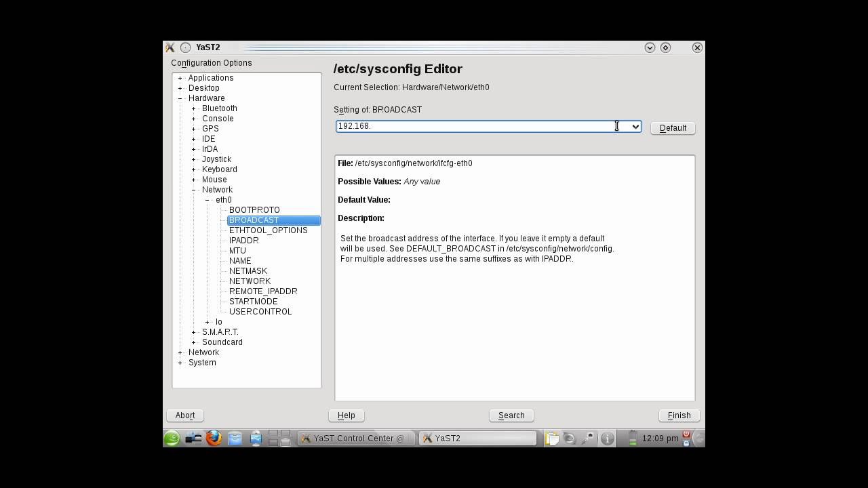868x488 pixels.
Task: Select NETMASK setting
Action: tap(248, 271)
